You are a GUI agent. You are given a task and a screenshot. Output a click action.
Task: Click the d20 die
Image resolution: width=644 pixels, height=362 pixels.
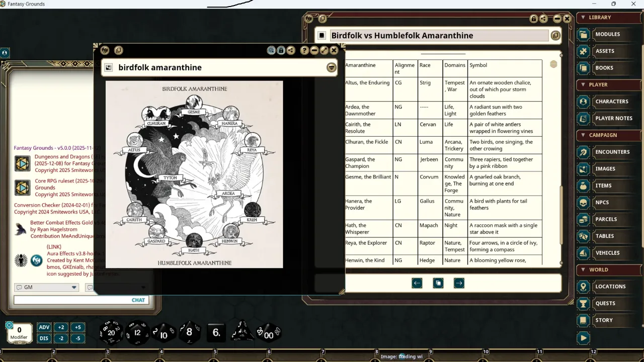point(111,332)
